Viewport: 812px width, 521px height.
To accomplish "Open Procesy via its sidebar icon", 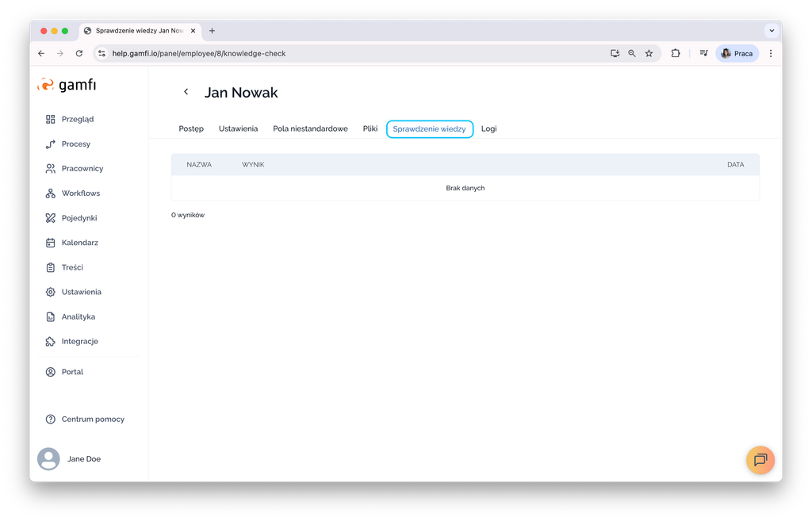I will click(x=51, y=144).
